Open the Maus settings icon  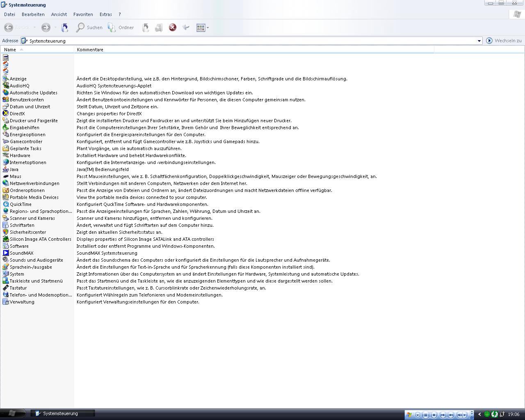(x=6, y=176)
